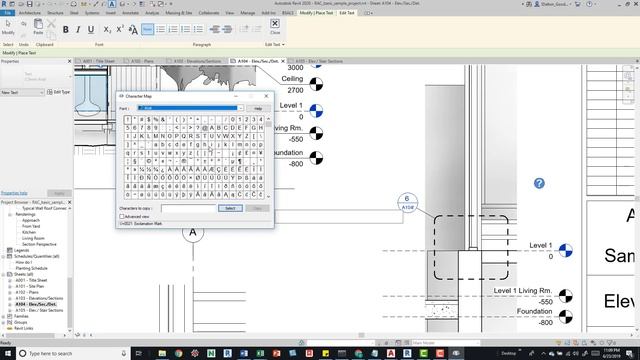Screen dimensions: 640x360
Task: Open the Autodesk App Store cart icon
Action: 578,4
